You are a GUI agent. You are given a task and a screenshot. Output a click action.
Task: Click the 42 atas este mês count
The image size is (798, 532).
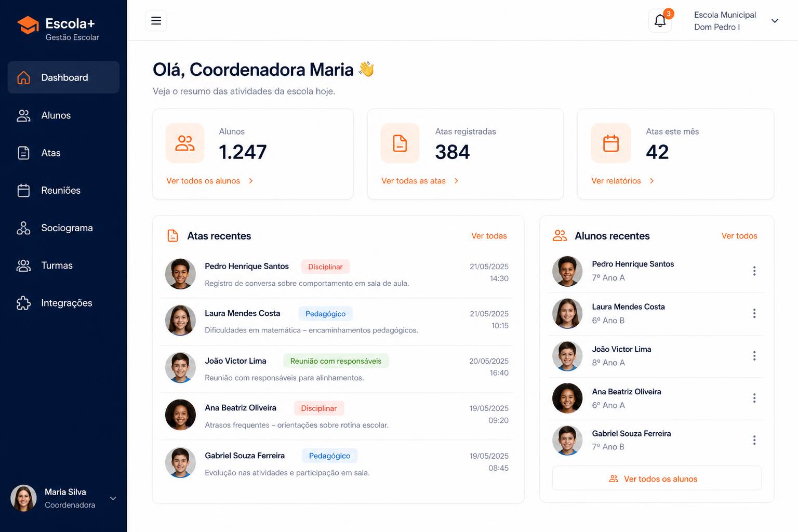(657, 152)
